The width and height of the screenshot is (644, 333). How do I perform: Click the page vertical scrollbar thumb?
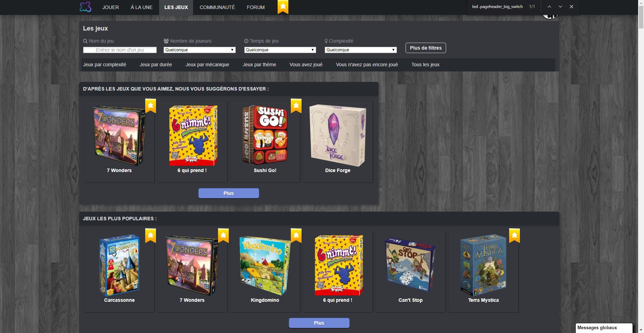pos(641,17)
